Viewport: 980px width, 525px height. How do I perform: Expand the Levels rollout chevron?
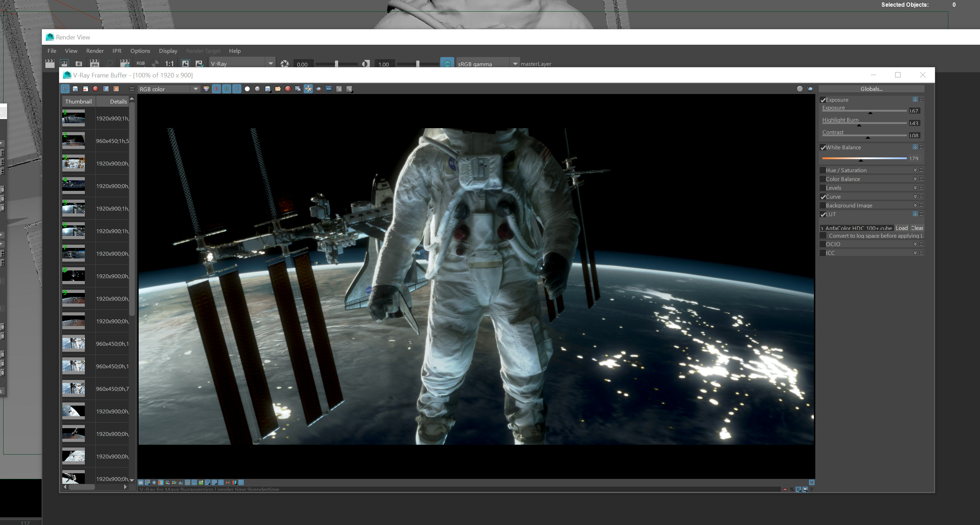click(x=915, y=187)
